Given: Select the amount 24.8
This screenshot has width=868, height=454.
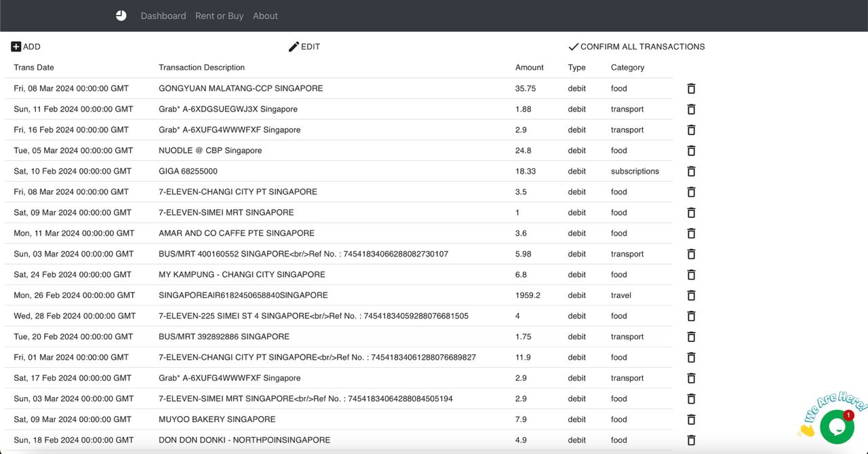Looking at the screenshot, I should (x=524, y=150).
